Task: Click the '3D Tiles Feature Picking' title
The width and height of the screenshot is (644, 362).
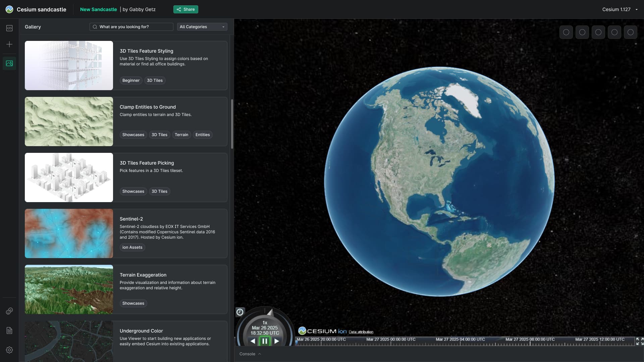Action: (147, 163)
